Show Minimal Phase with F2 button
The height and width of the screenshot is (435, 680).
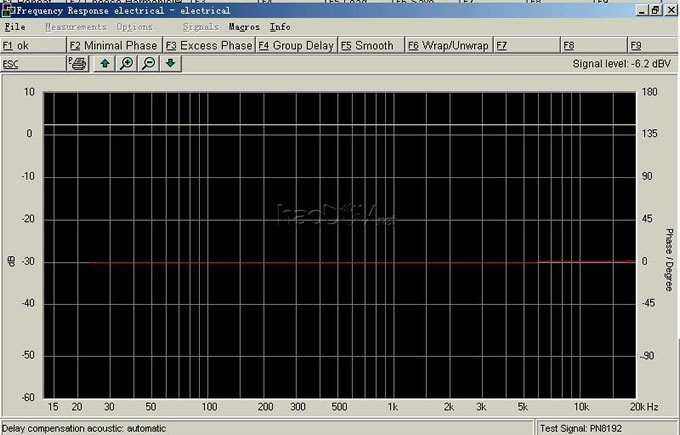click(113, 46)
